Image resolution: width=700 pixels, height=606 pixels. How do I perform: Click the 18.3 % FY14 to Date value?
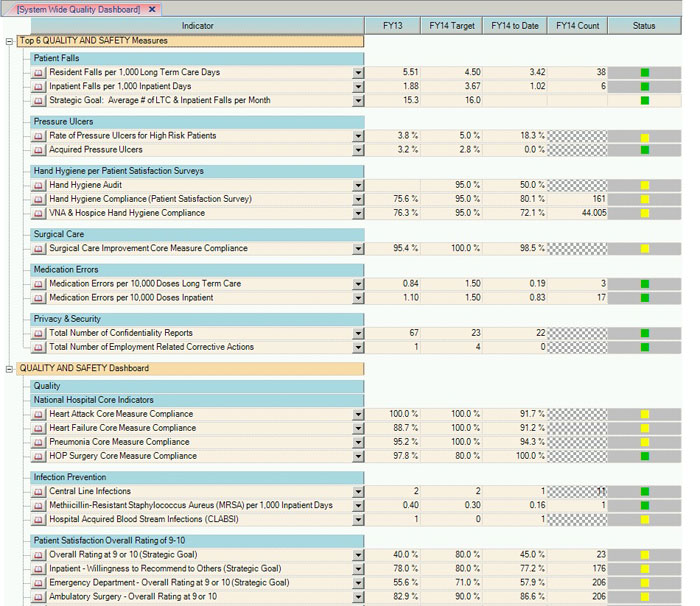[532, 136]
